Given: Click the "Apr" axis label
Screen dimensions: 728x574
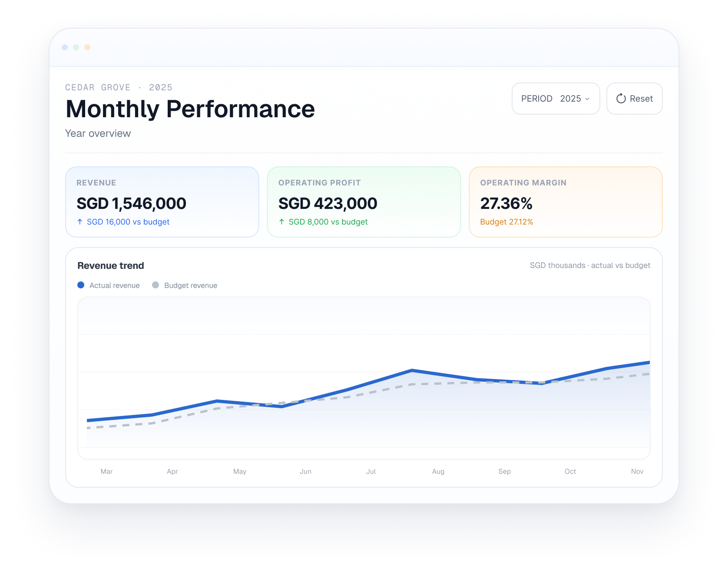Looking at the screenshot, I should [172, 472].
